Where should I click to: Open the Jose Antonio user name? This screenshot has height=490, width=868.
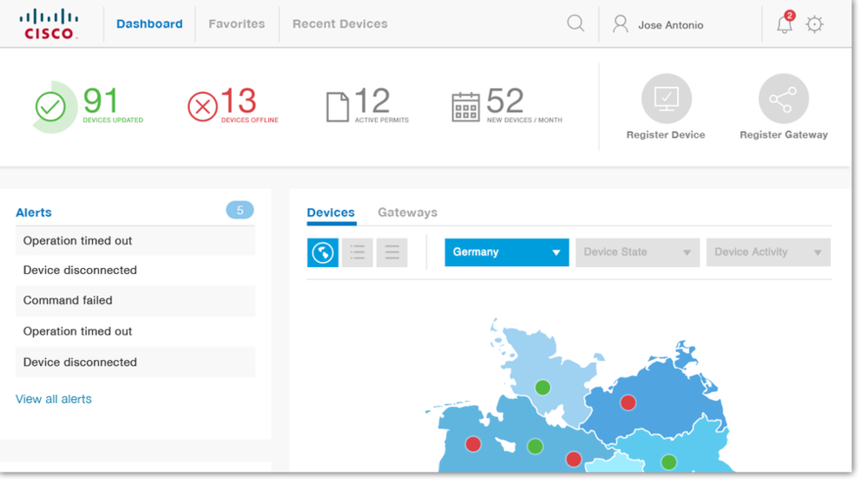pyautogui.click(x=670, y=25)
